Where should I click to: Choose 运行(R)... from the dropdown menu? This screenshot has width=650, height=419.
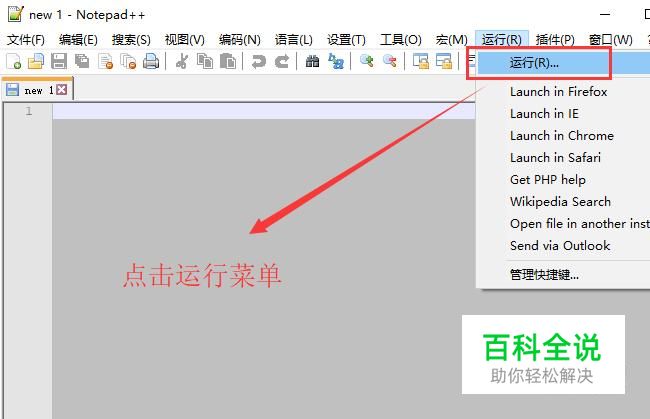tap(564, 63)
